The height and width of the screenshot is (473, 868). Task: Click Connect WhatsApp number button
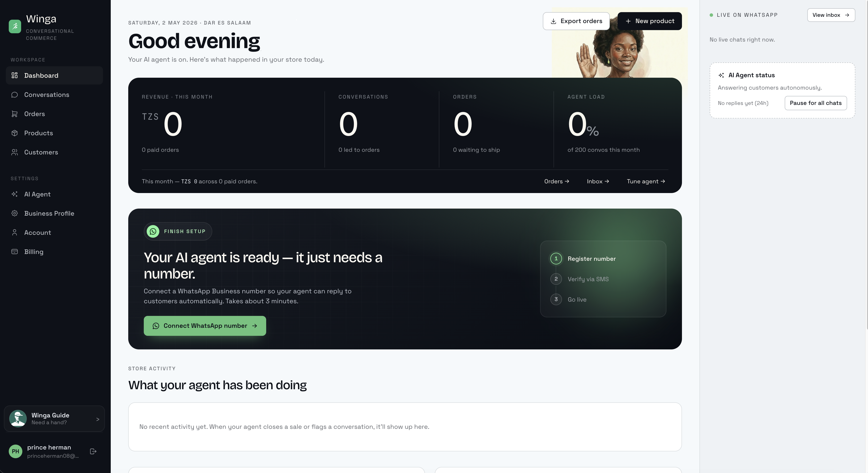pyautogui.click(x=205, y=326)
